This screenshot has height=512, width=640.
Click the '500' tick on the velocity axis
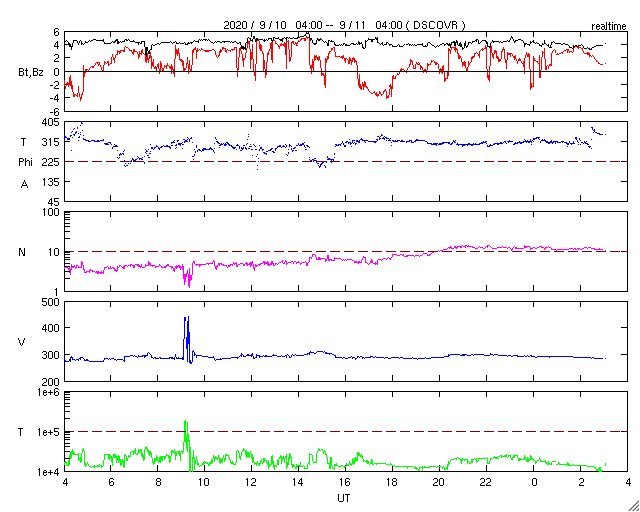52,303
